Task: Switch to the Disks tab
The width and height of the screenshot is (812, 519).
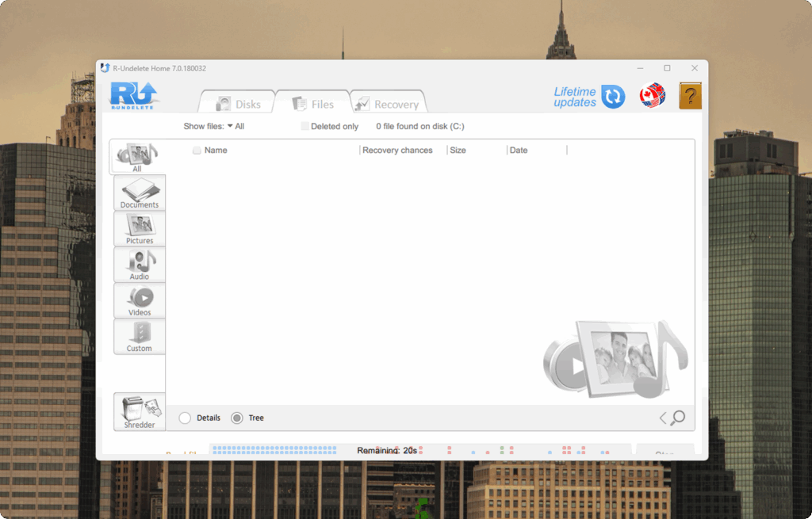Action: pos(238,104)
